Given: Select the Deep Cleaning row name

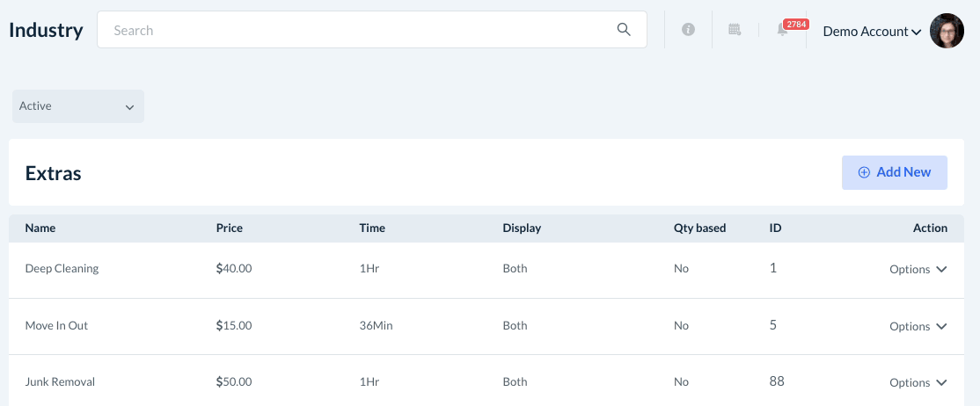Looking at the screenshot, I should tap(62, 268).
